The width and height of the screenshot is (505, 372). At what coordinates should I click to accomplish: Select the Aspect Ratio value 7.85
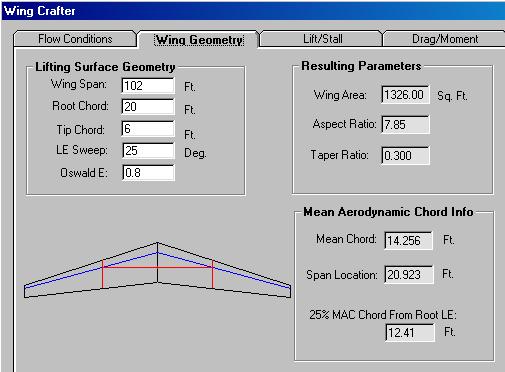pyautogui.click(x=405, y=125)
